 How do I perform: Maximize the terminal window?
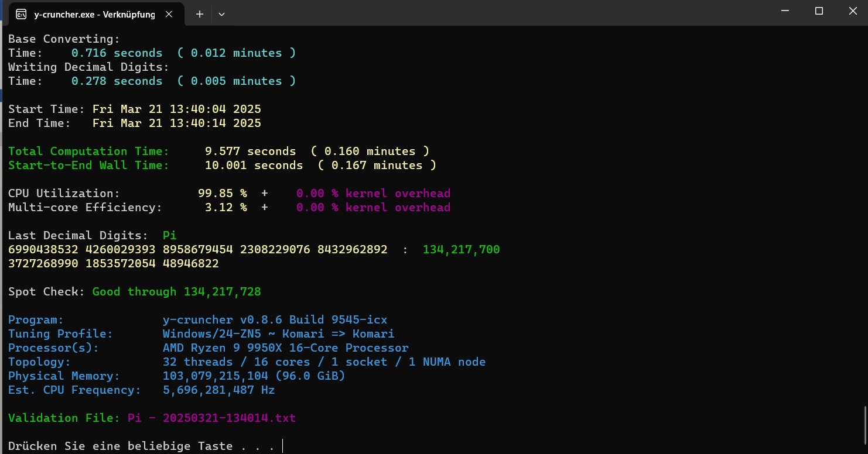[x=819, y=11]
